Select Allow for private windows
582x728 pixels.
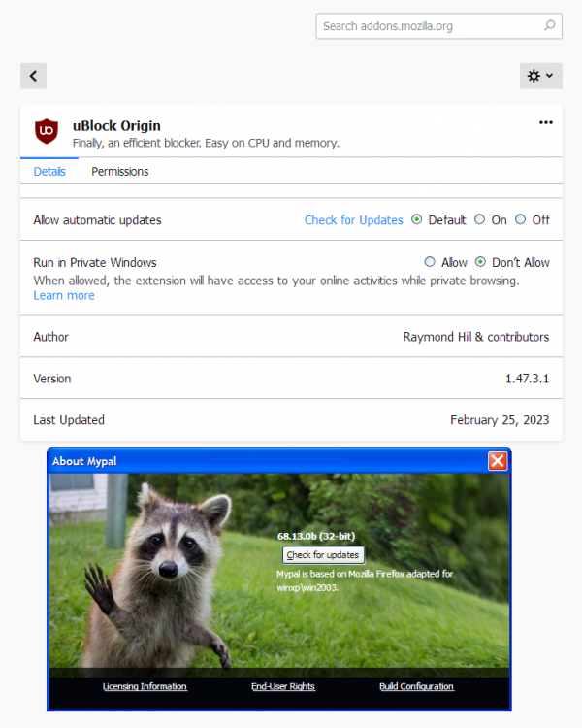430,262
